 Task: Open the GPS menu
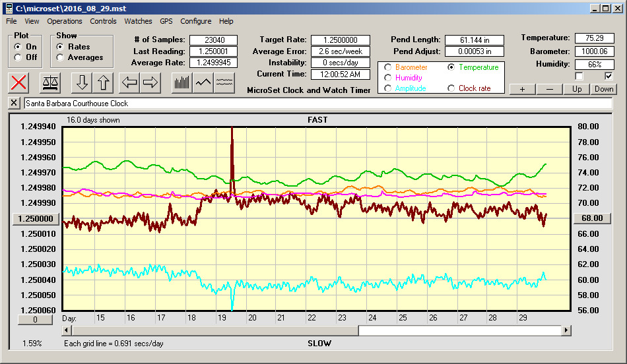point(166,21)
